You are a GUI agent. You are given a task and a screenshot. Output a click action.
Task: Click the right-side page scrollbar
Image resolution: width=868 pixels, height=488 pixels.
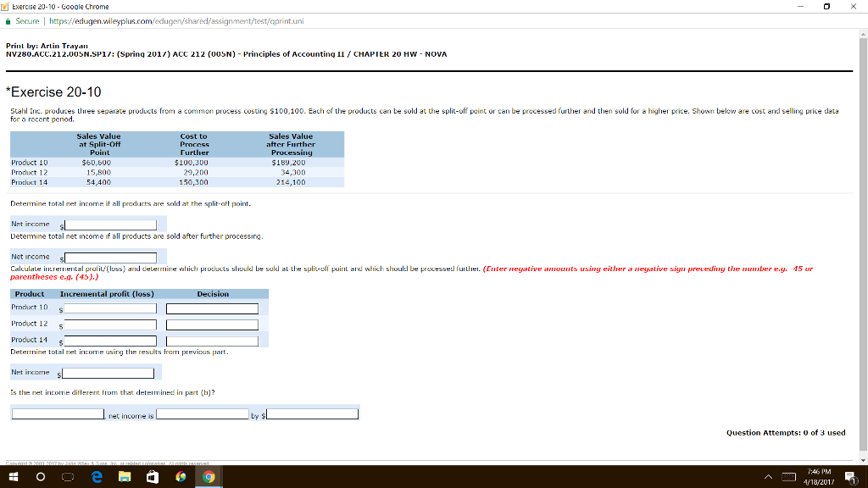tap(863, 254)
